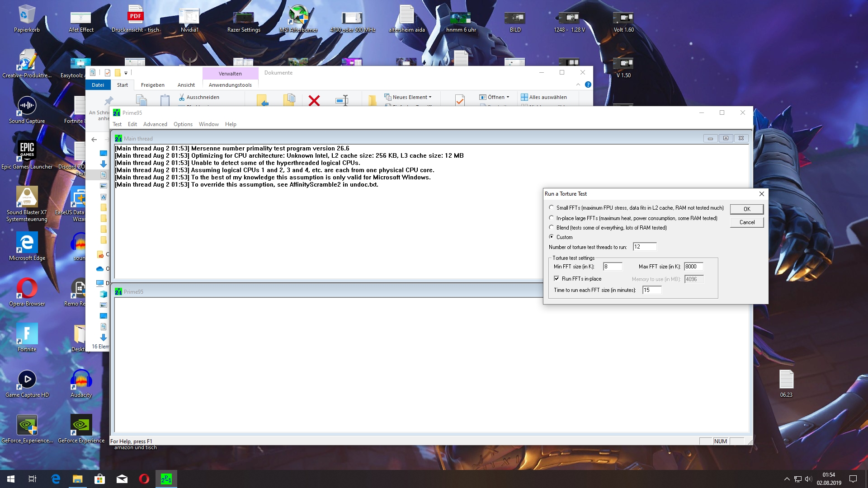Switch to the Ansicht tab in Explorer
This screenshot has width=868, height=488.
pyautogui.click(x=186, y=85)
